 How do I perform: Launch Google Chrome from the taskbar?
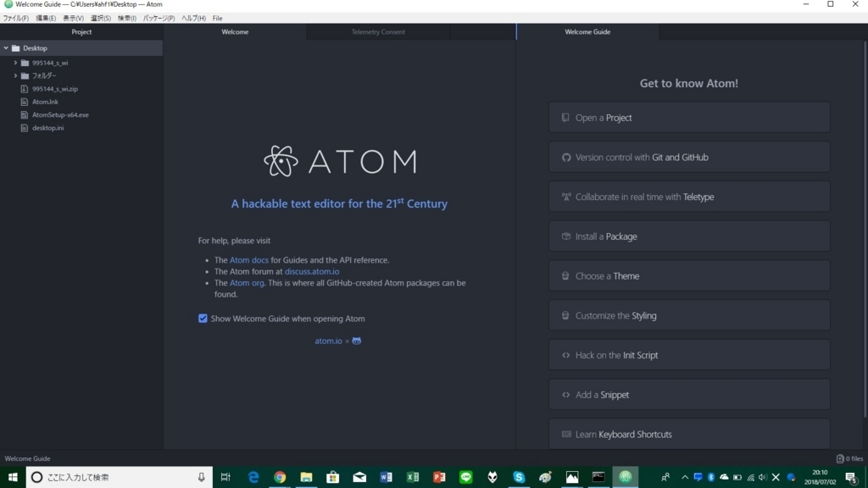(280, 477)
